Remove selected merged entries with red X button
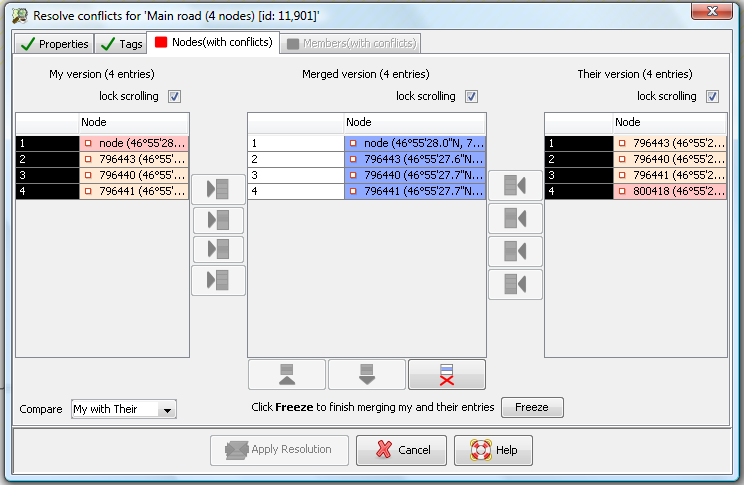The image size is (744, 485). click(x=446, y=374)
